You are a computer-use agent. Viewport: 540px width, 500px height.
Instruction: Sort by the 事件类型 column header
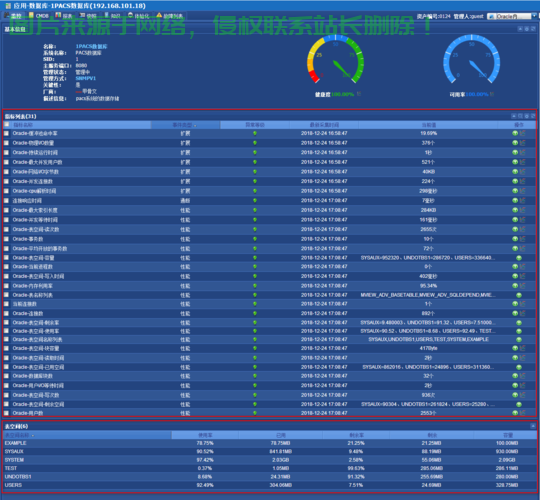[185, 125]
